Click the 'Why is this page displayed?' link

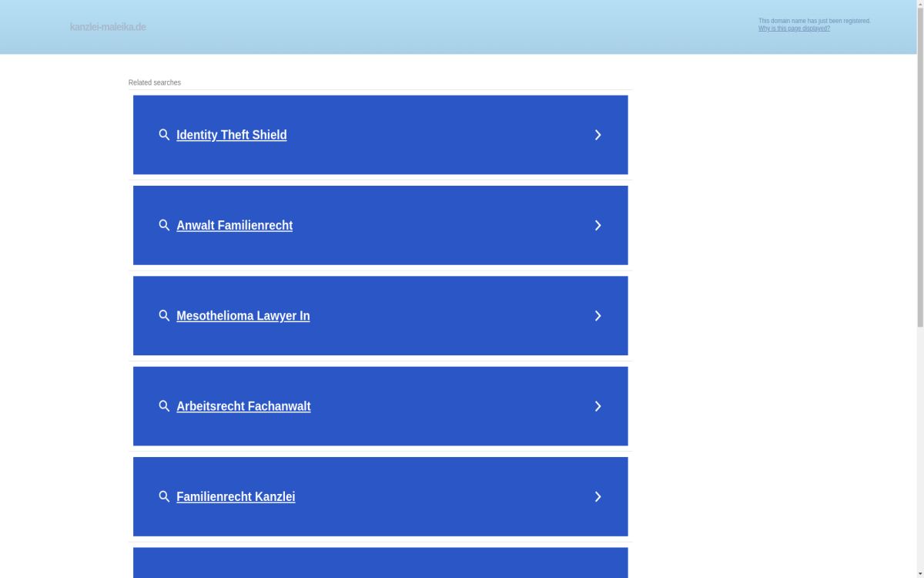(794, 29)
